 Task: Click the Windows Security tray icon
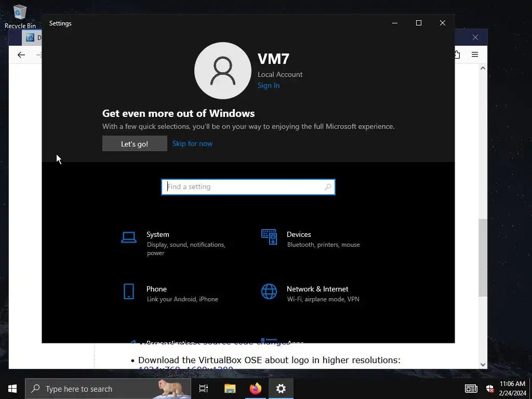coord(489,389)
